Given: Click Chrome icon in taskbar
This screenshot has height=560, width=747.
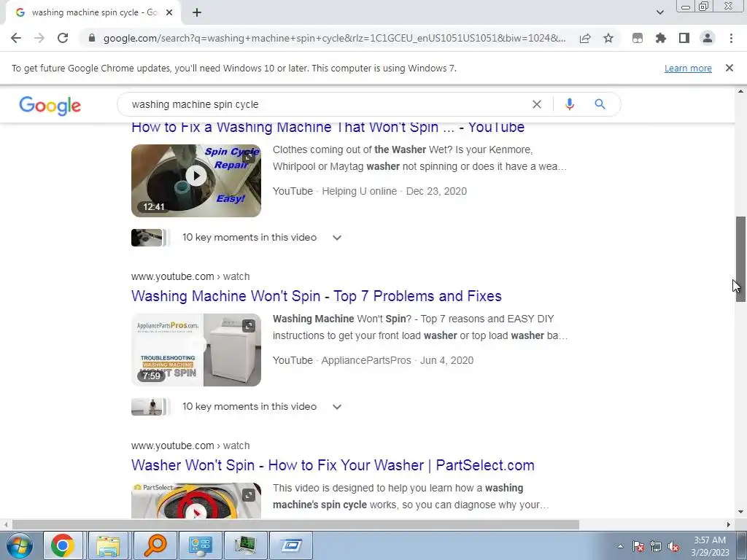Looking at the screenshot, I should 63,545.
